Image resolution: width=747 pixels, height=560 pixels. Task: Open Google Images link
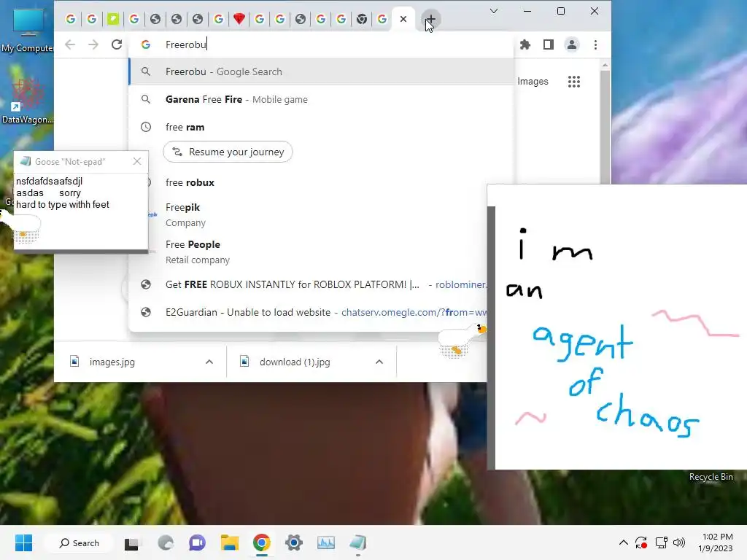pyautogui.click(x=533, y=82)
